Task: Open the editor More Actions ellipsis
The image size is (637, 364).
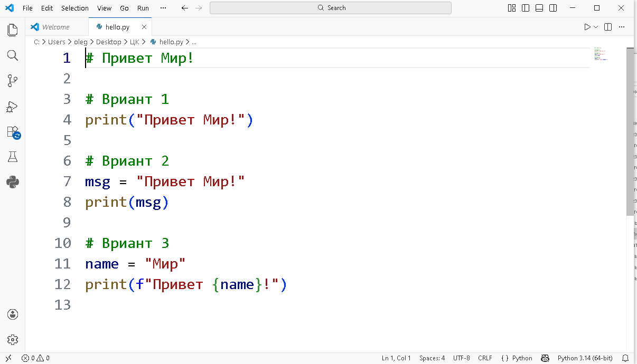Action: point(623,27)
